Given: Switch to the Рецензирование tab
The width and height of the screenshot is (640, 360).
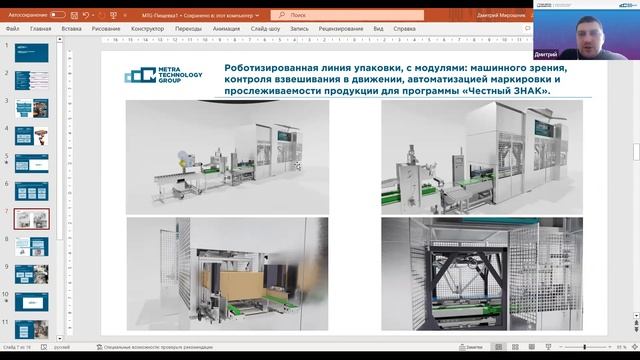Looking at the screenshot, I should pos(341,29).
